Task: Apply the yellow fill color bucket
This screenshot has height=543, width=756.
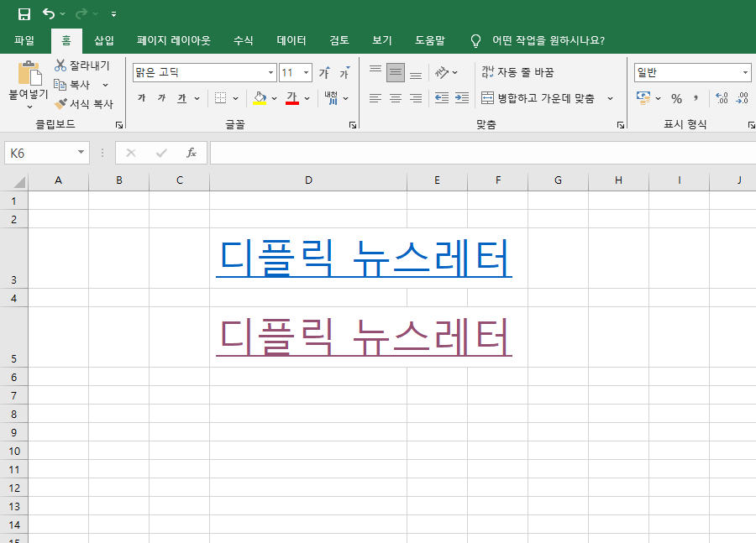Action: click(x=260, y=98)
